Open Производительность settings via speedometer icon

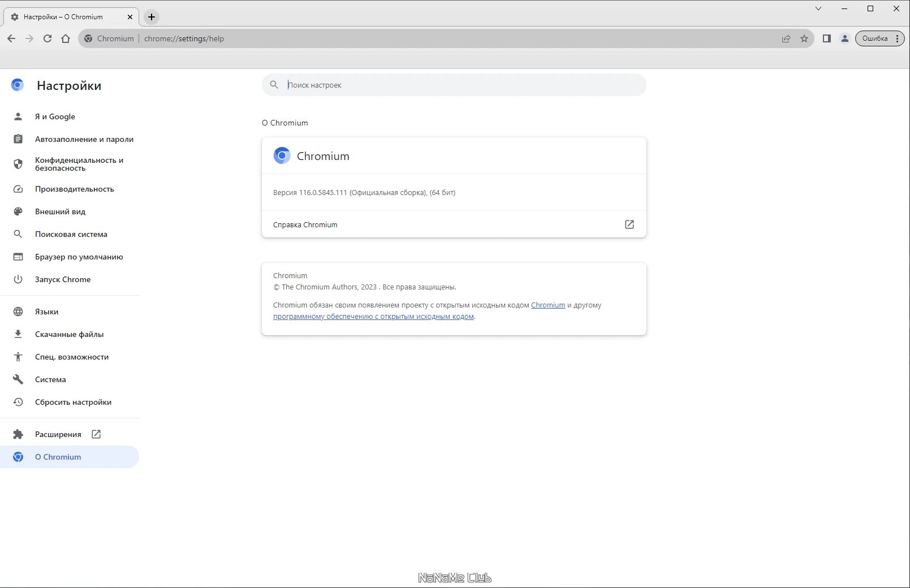18,189
